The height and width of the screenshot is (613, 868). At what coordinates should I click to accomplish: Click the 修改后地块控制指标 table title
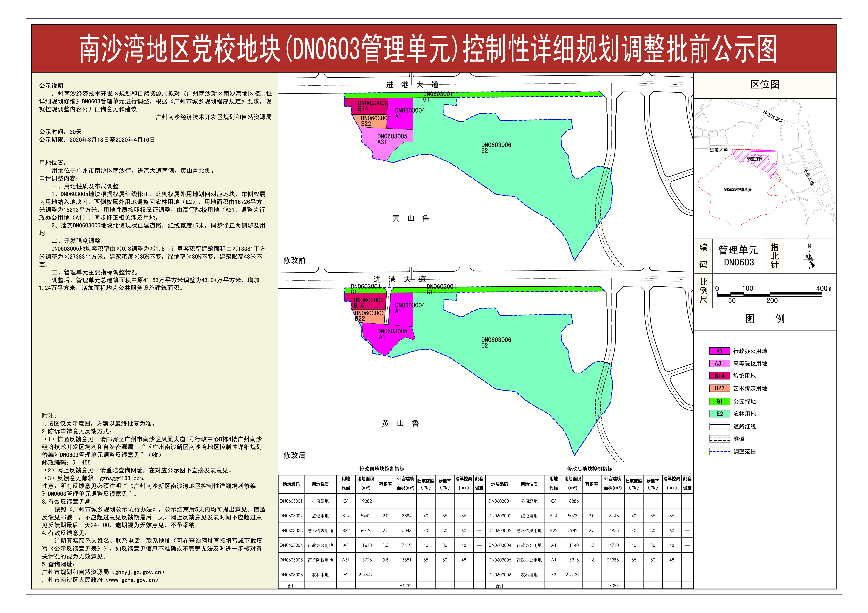[590, 469]
